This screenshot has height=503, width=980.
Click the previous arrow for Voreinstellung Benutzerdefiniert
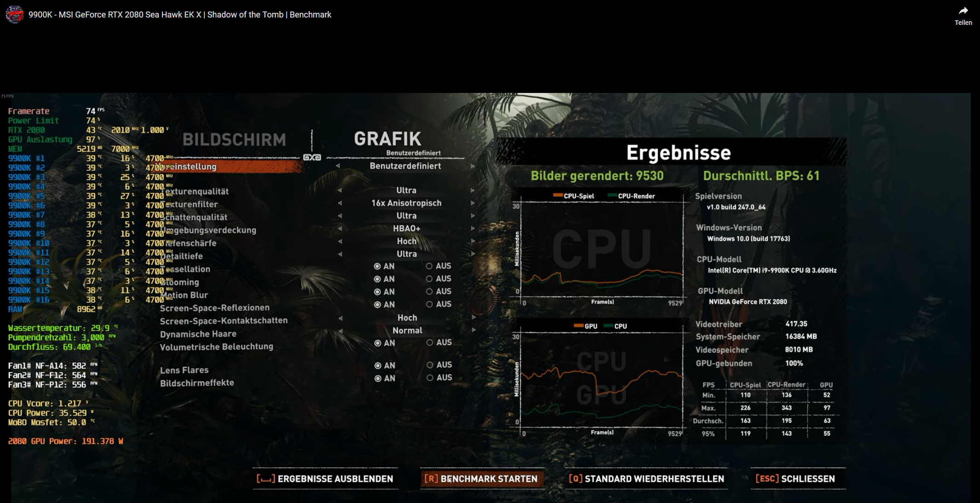tap(338, 166)
